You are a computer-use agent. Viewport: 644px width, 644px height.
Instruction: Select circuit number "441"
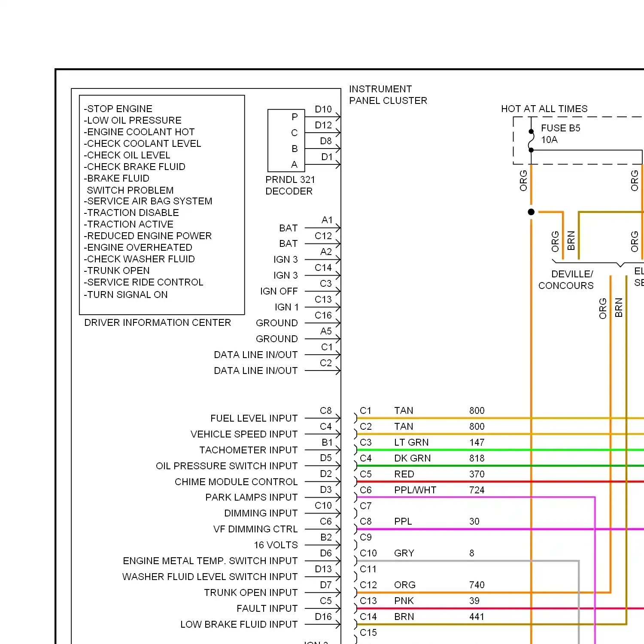(477, 617)
